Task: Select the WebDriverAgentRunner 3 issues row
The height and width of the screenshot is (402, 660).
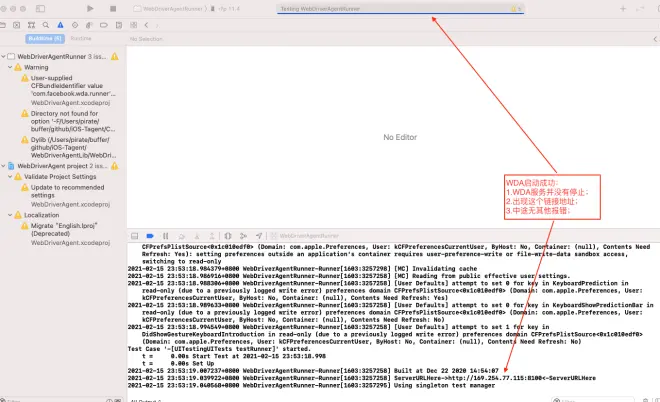Action: coord(63,56)
